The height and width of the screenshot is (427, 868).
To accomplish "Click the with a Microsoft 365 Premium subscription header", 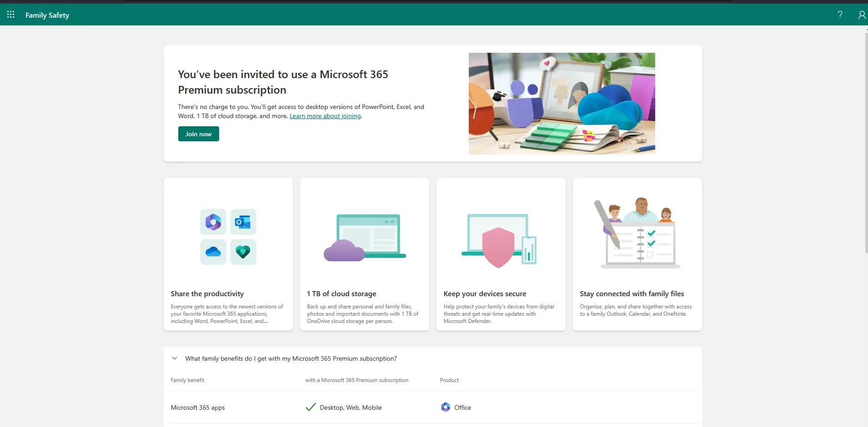I will (x=357, y=380).
